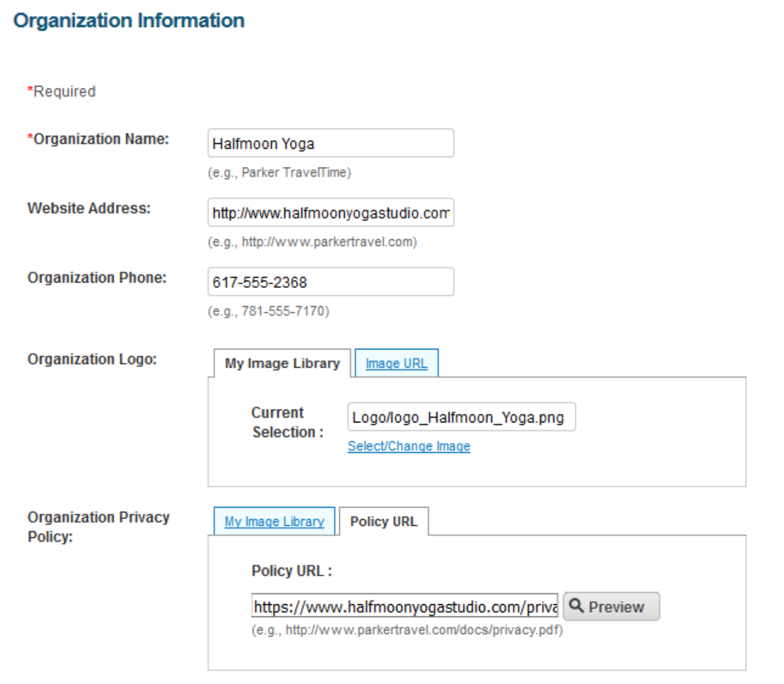Click the Organization Information heading
The width and height of the screenshot is (784, 684).
pos(129,20)
